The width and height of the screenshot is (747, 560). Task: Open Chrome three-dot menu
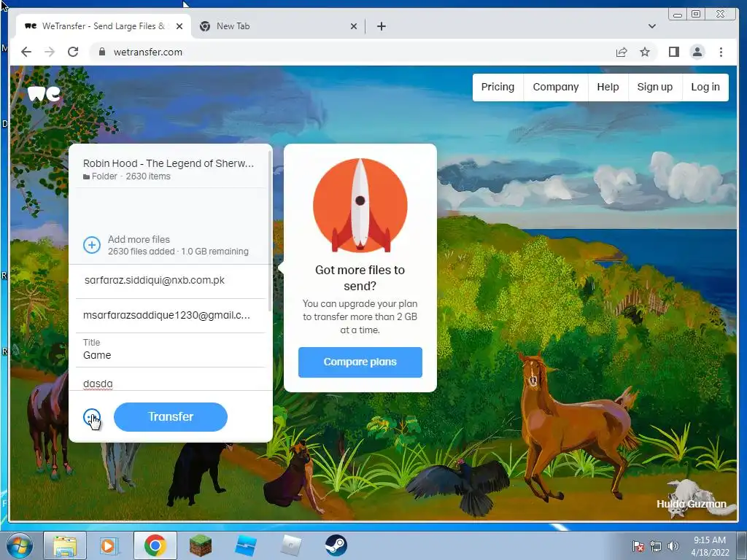tap(721, 52)
